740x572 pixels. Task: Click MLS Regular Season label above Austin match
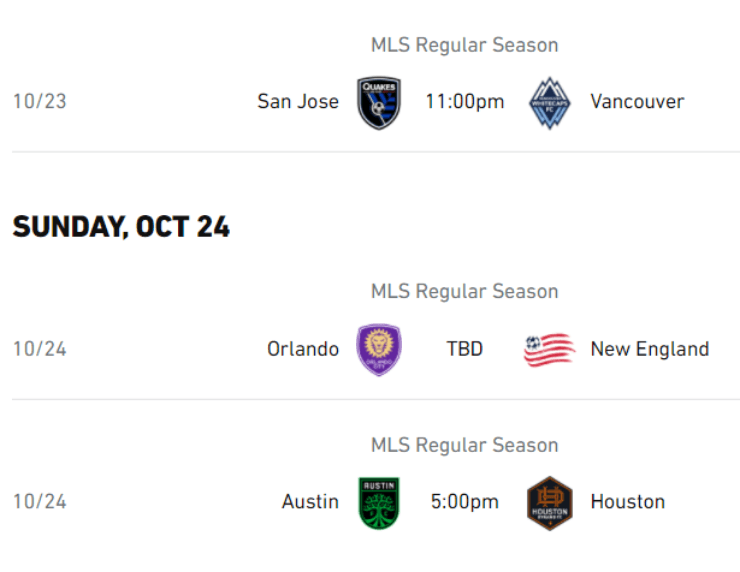click(464, 445)
